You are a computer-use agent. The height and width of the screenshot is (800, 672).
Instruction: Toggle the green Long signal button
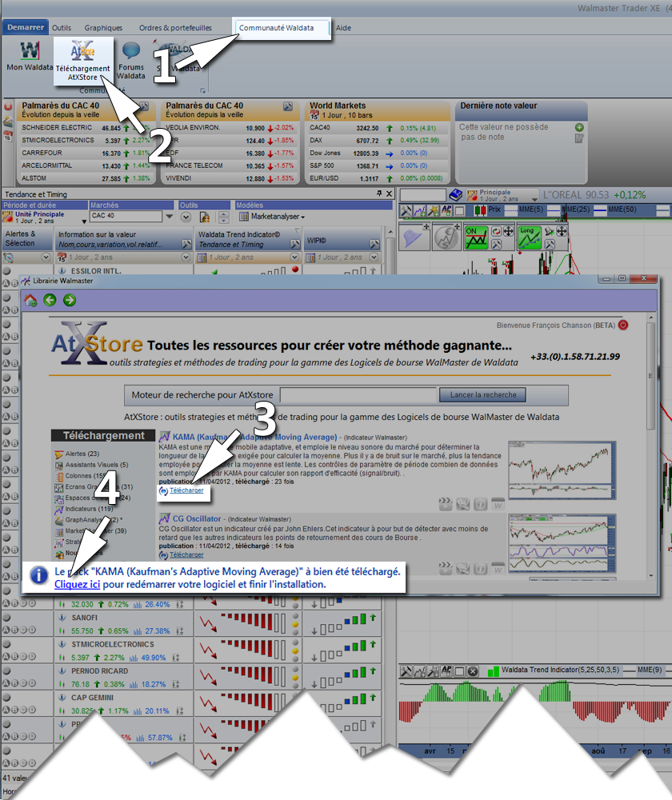(x=529, y=238)
